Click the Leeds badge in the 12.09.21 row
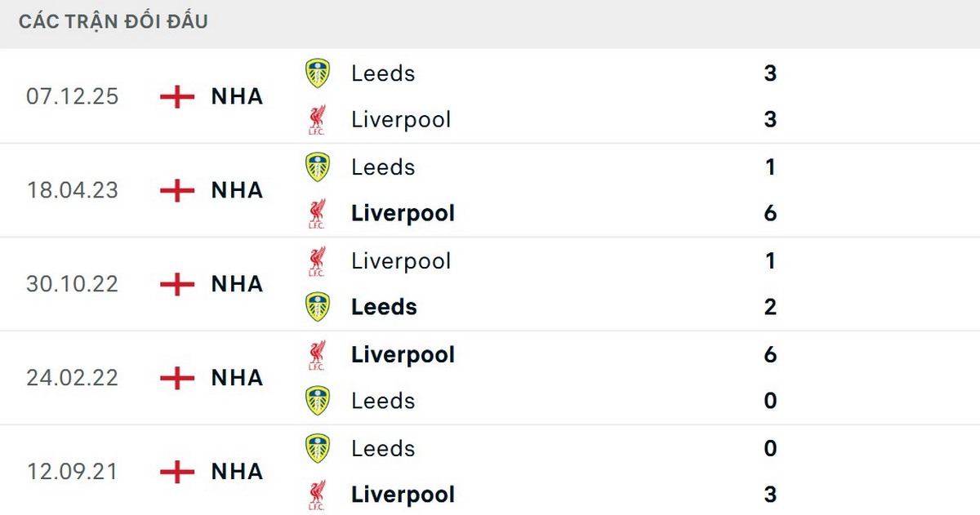 pyautogui.click(x=318, y=448)
